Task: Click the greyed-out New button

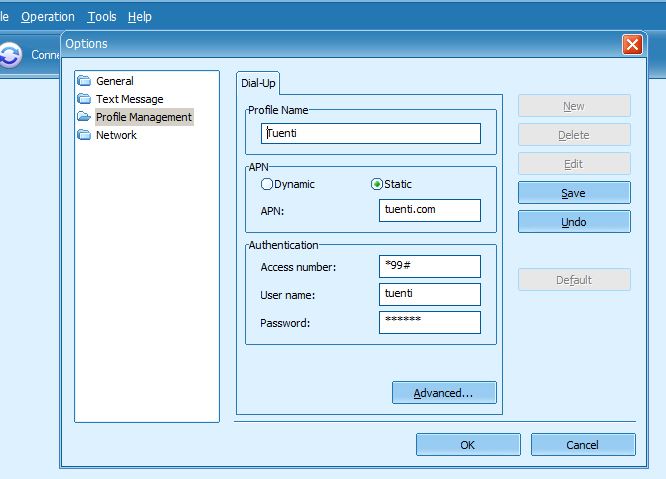Action: (x=574, y=106)
